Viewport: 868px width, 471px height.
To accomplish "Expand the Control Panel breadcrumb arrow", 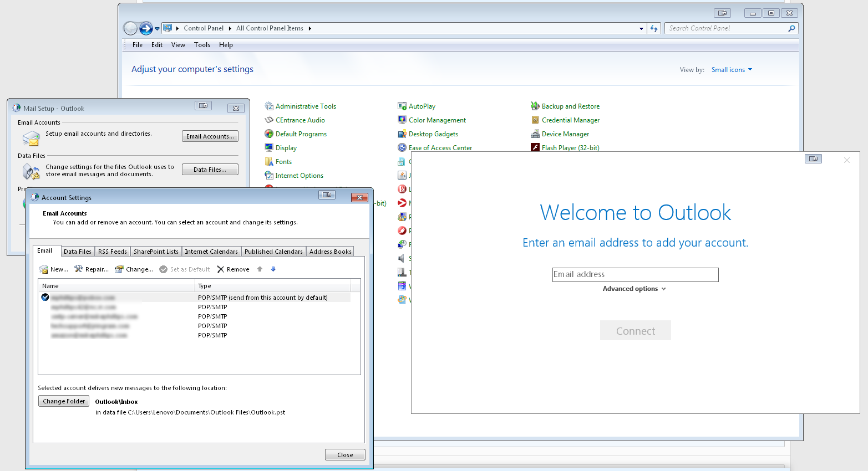I will [x=230, y=28].
